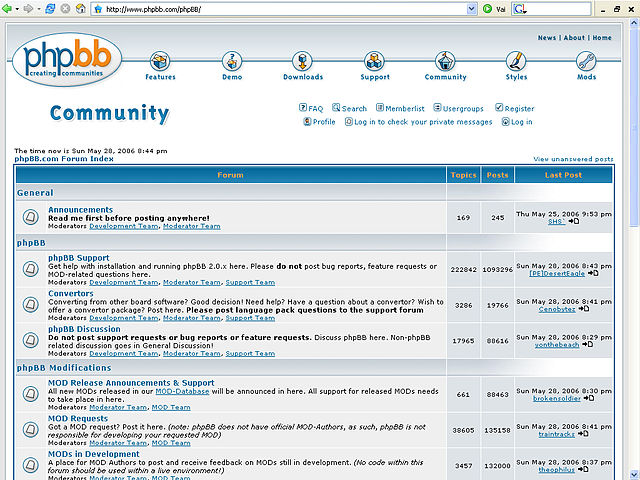Stop loading with the Stop icon
Viewport: 640px width, 480px height.
tap(65, 8)
